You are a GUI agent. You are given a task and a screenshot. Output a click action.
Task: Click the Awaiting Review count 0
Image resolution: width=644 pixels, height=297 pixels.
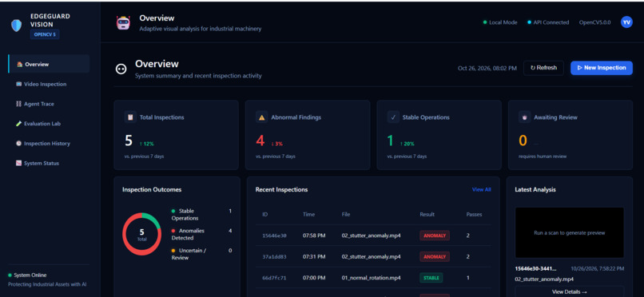pyautogui.click(x=523, y=141)
